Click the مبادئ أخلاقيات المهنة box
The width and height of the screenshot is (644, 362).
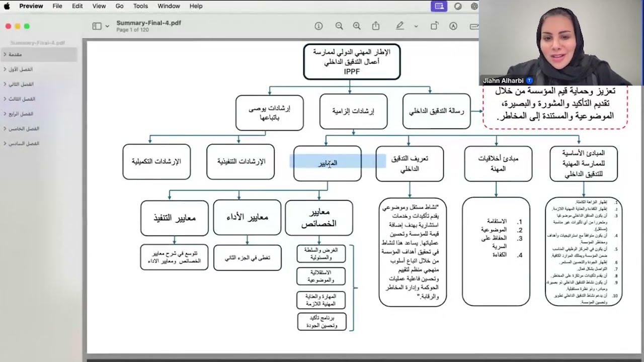[498, 163]
